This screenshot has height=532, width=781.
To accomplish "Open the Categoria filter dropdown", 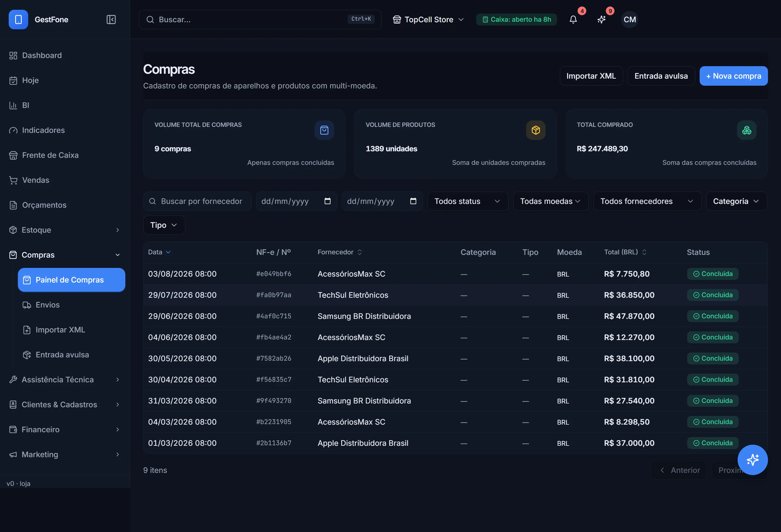I will tap(737, 201).
